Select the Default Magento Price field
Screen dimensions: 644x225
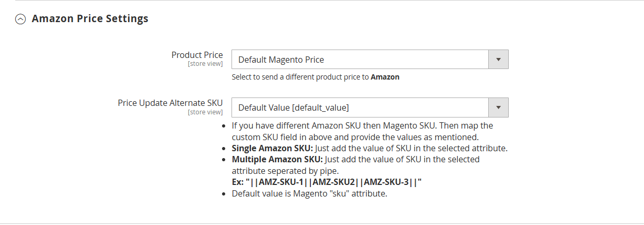click(x=360, y=60)
